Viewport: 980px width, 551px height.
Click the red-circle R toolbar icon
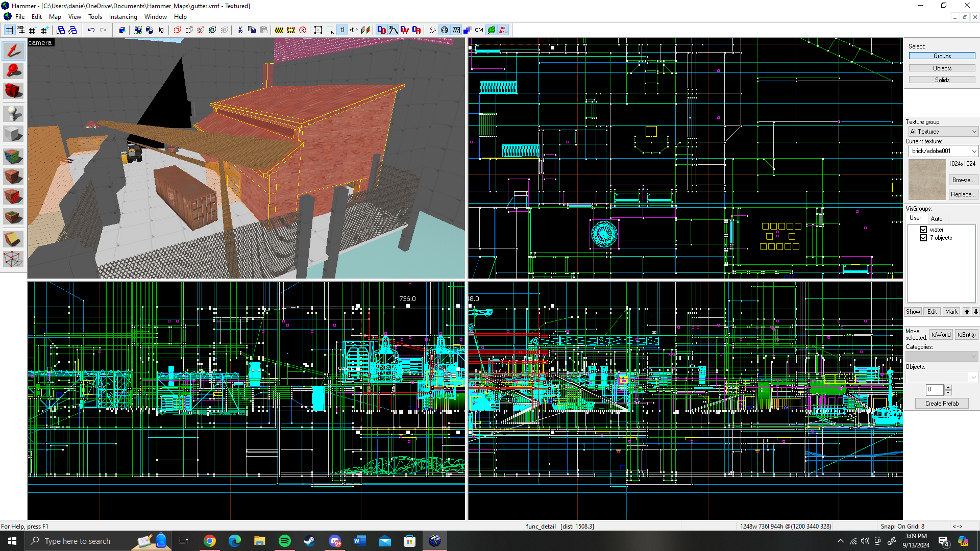(303, 30)
